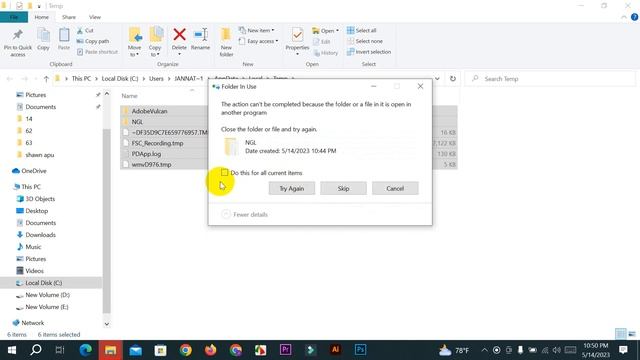640x360 pixels.
Task: Open Pictures under Quick access
Action: (36, 95)
